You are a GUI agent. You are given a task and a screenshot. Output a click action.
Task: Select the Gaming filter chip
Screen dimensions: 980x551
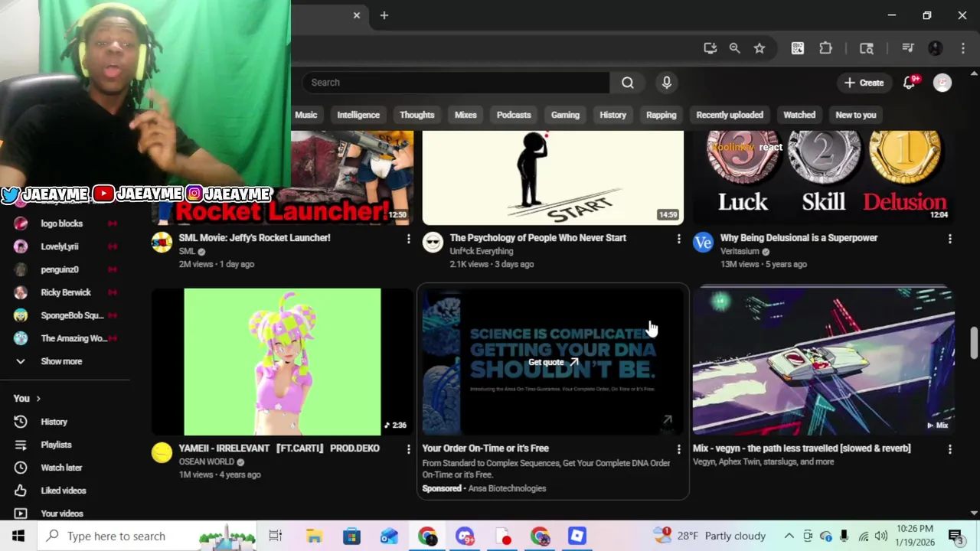coord(565,115)
